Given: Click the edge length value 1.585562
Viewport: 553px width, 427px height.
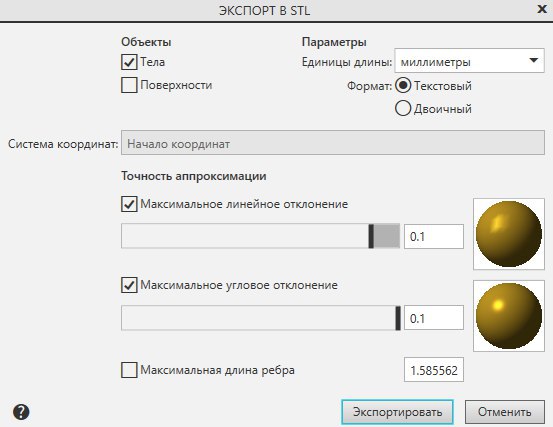Looking at the screenshot, I should click(x=434, y=370).
